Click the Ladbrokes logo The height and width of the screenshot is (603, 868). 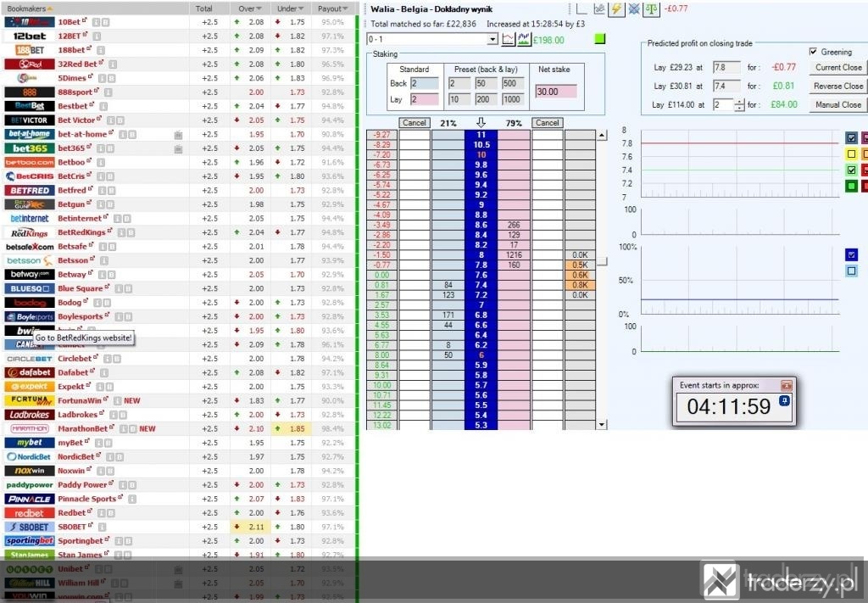click(x=30, y=415)
